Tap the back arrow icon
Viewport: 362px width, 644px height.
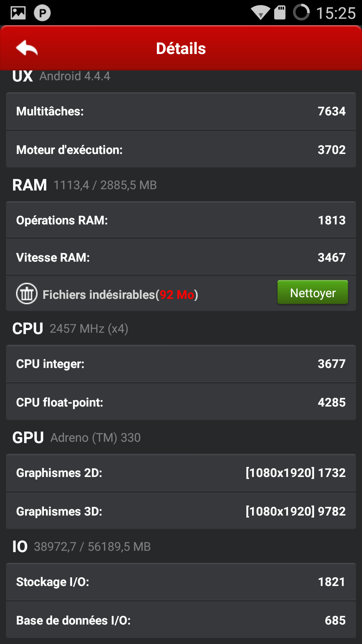27,48
